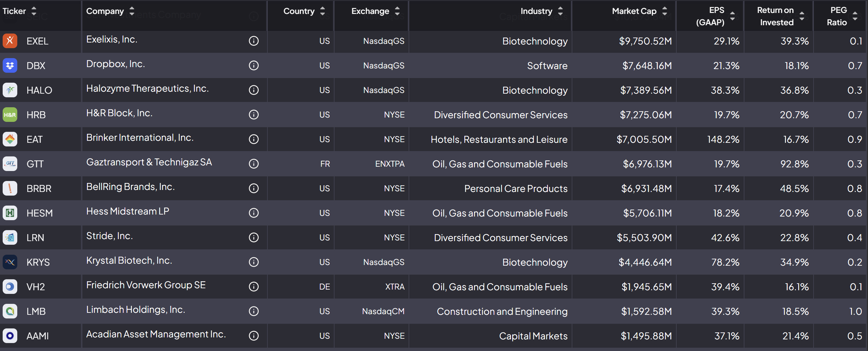Click the Stride LRN logo icon
This screenshot has height=351, width=868.
click(x=10, y=237)
